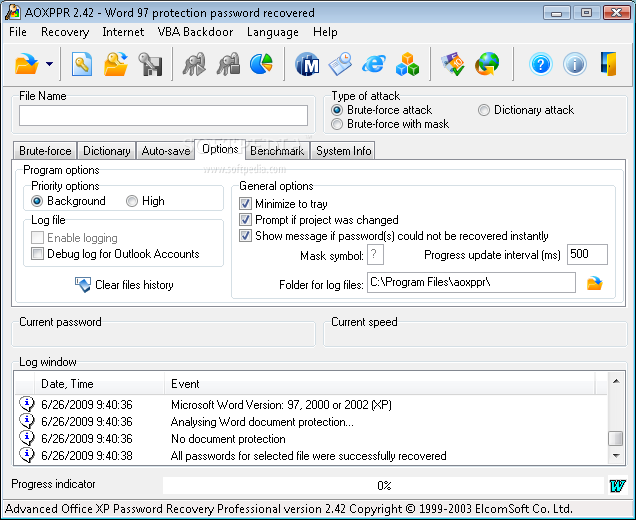The image size is (636, 520).
Task: Toggle Show message if password not recovered checkbox
Action: [245, 236]
